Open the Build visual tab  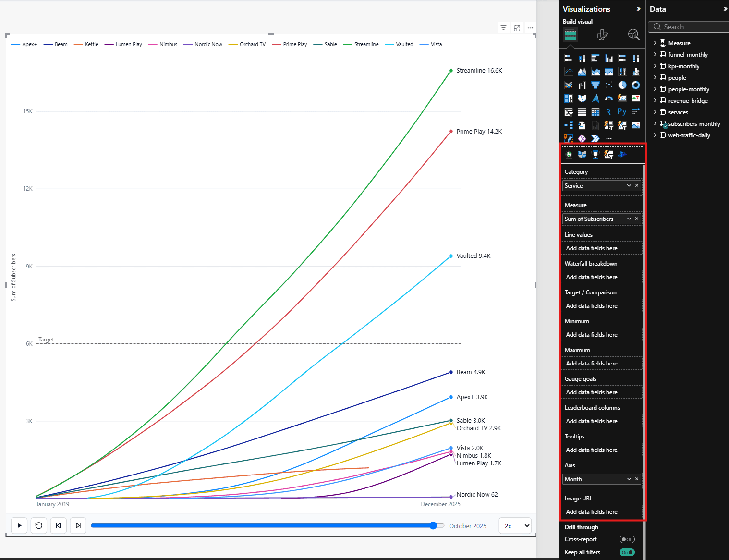tap(571, 35)
